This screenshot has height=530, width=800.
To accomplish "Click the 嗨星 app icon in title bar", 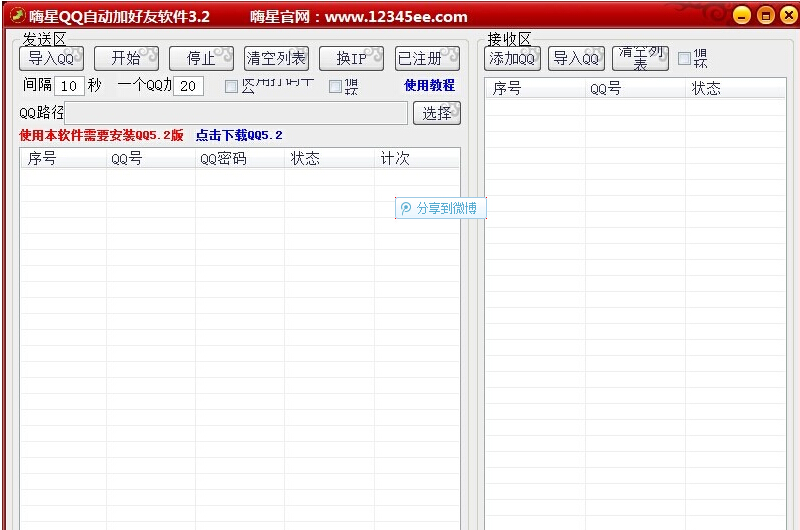I will coord(17,15).
